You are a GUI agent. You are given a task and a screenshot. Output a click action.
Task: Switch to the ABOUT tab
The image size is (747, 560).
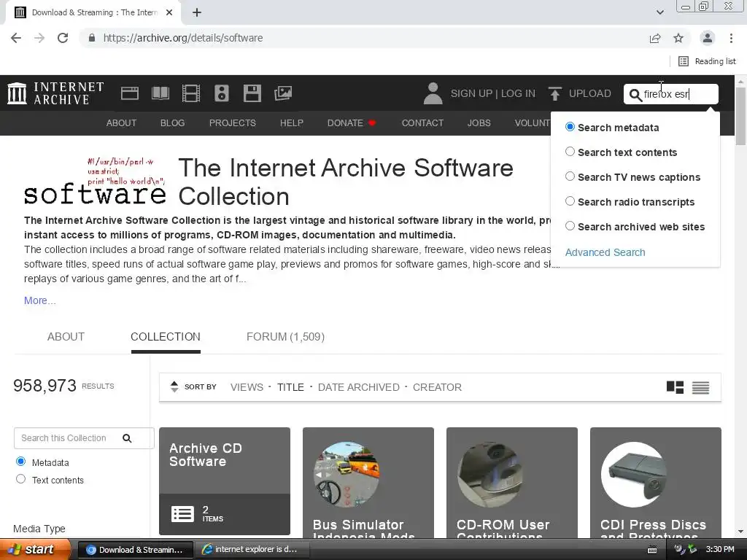(x=66, y=337)
